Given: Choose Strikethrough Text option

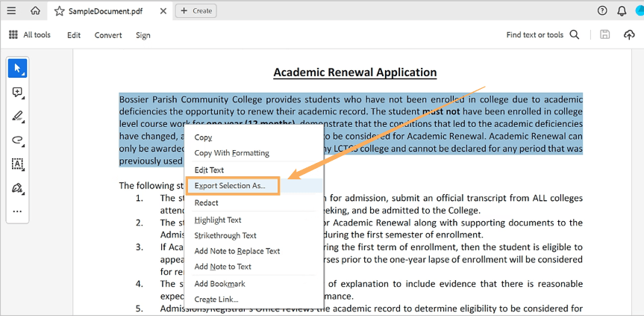Looking at the screenshot, I should (254, 236).
